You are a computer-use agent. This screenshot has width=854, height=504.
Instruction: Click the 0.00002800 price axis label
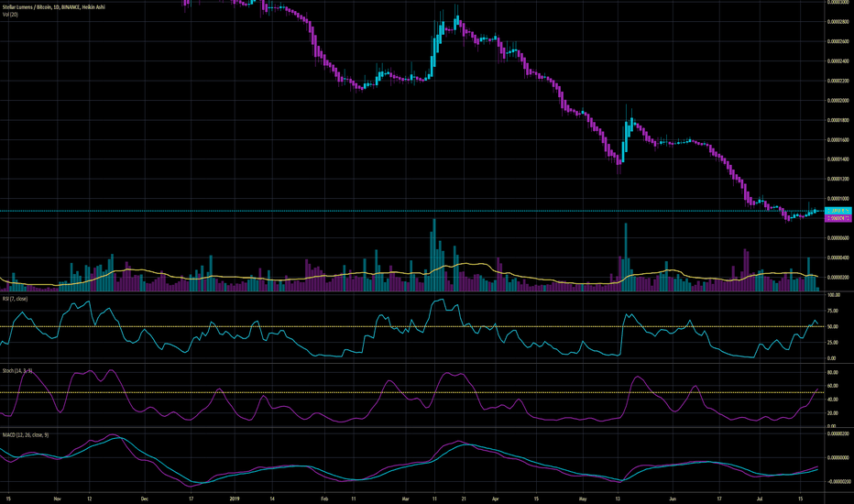tap(838, 22)
